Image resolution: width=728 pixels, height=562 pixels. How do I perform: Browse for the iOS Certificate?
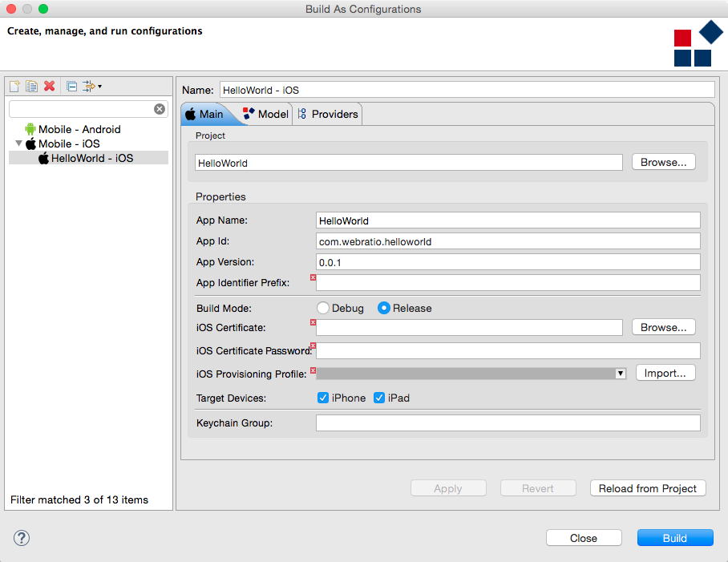tap(664, 327)
